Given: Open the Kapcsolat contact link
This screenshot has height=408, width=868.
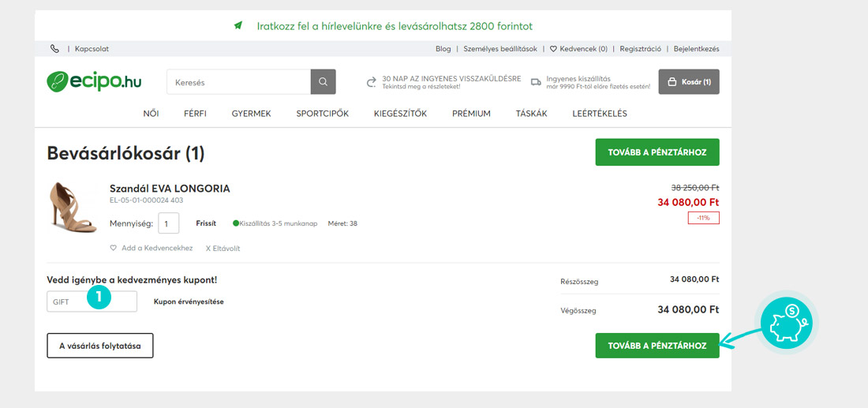Looking at the screenshot, I should point(92,49).
